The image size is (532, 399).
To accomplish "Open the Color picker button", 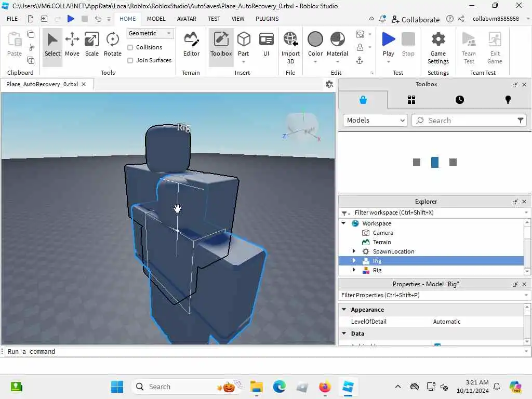I will point(315,45).
